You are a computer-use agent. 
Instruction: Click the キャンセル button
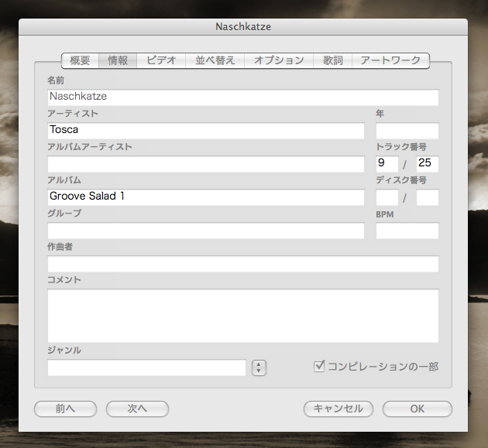point(339,409)
